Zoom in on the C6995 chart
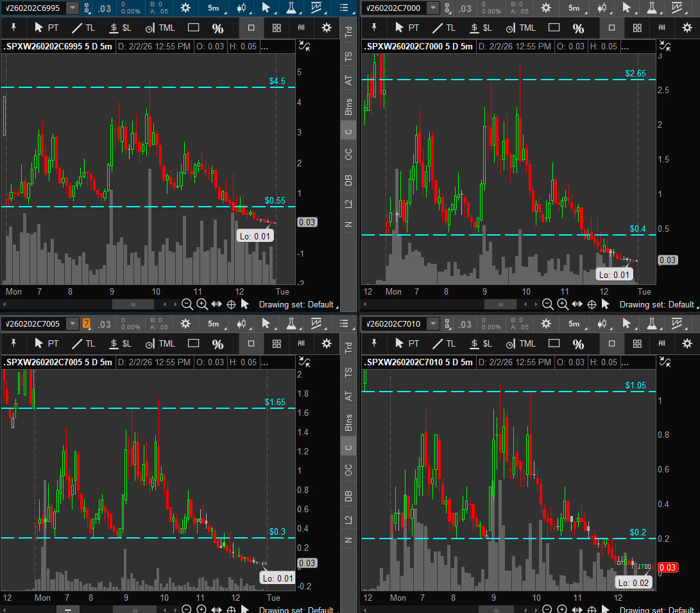 (201, 304)
